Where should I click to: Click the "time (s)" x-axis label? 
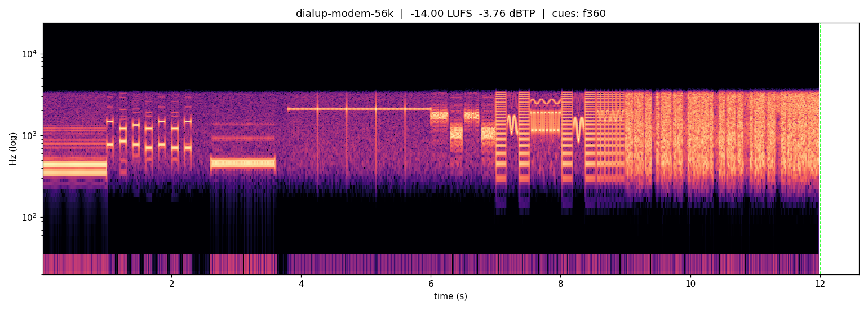(x=450, y=296)
